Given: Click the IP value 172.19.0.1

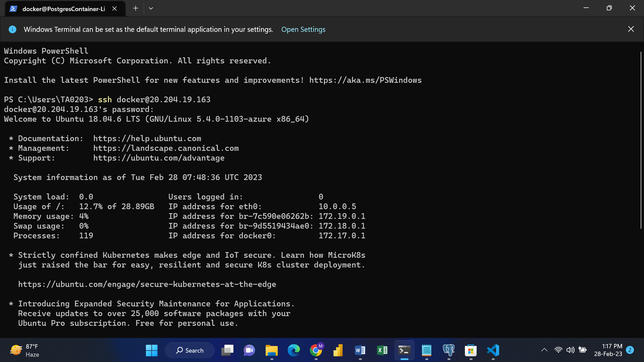Looking at the screenshot, I should click(342, 216).
